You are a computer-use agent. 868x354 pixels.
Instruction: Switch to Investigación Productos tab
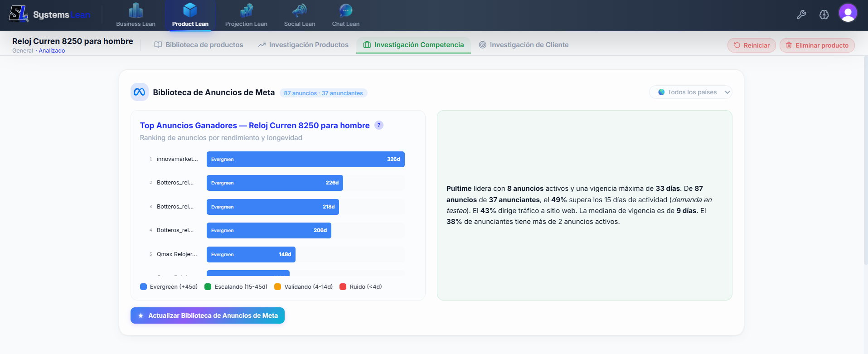pos(303,45)
